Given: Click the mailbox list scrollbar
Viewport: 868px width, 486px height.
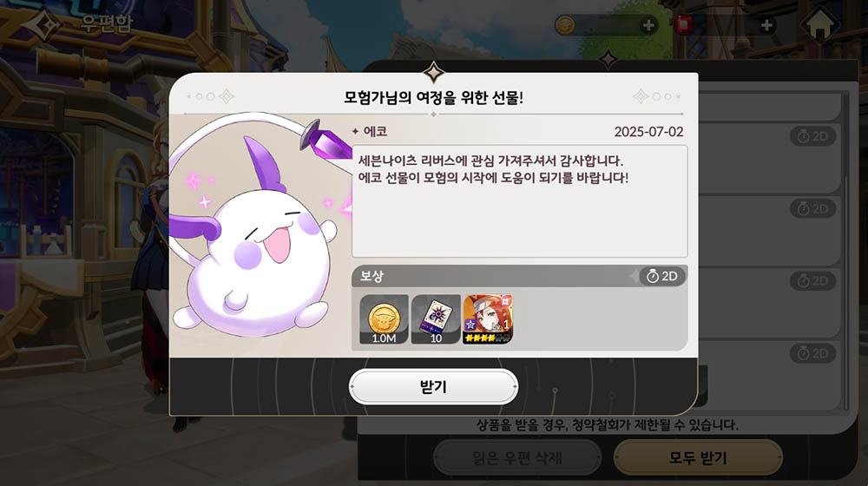Looking at the screenshot, I should pyautogui.click(x=845, y=252).
